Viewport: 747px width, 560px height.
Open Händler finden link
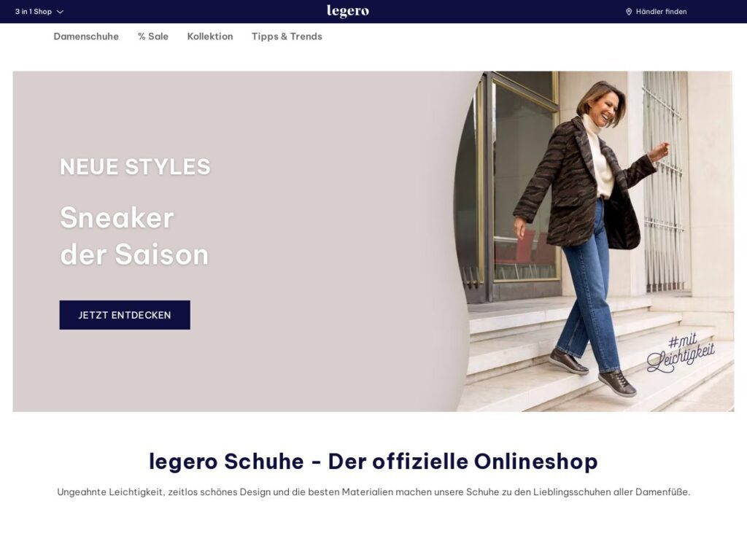(656, 12)
